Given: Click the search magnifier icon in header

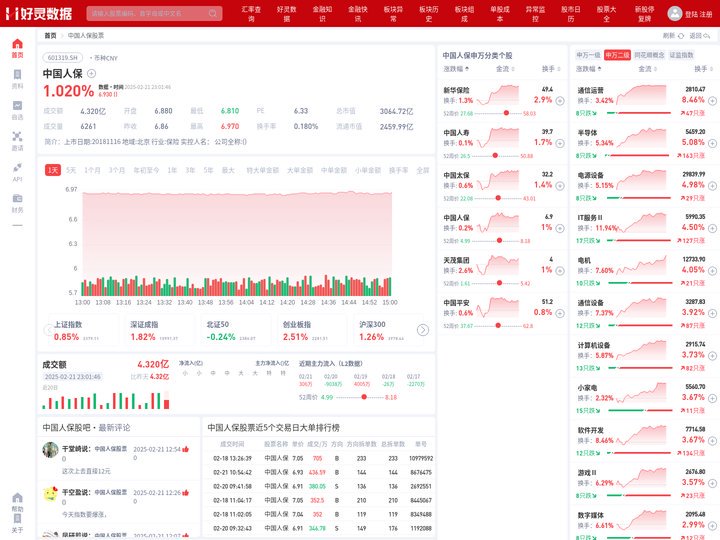Looking at the screenshot, I should (x=213, y=13).
